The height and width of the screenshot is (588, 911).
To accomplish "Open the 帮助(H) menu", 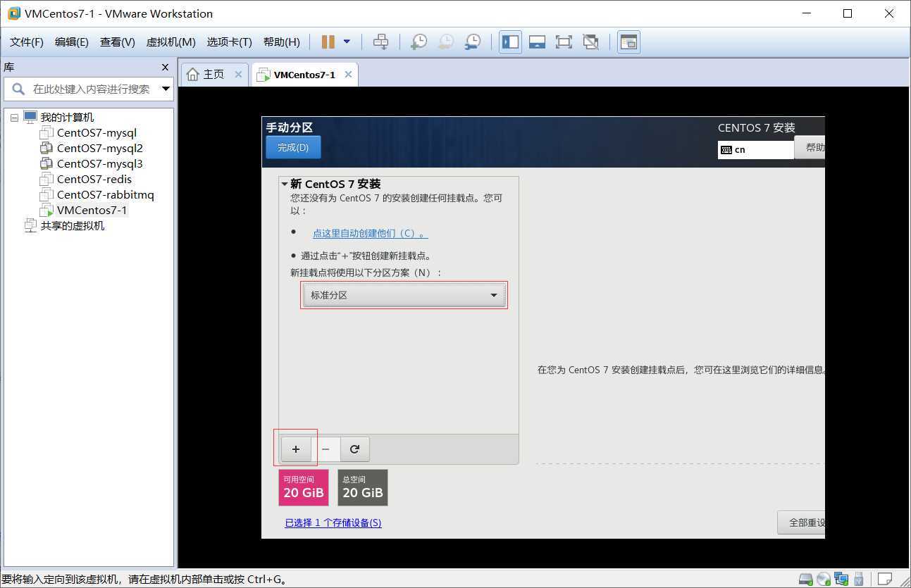I will pyautogui.click(x=282, y=42).
